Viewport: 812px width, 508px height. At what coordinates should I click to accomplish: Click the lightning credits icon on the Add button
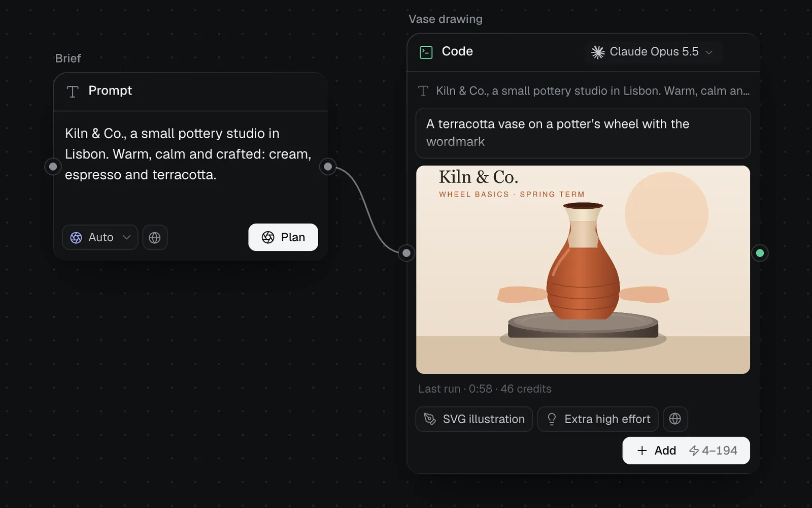point(694,451)
